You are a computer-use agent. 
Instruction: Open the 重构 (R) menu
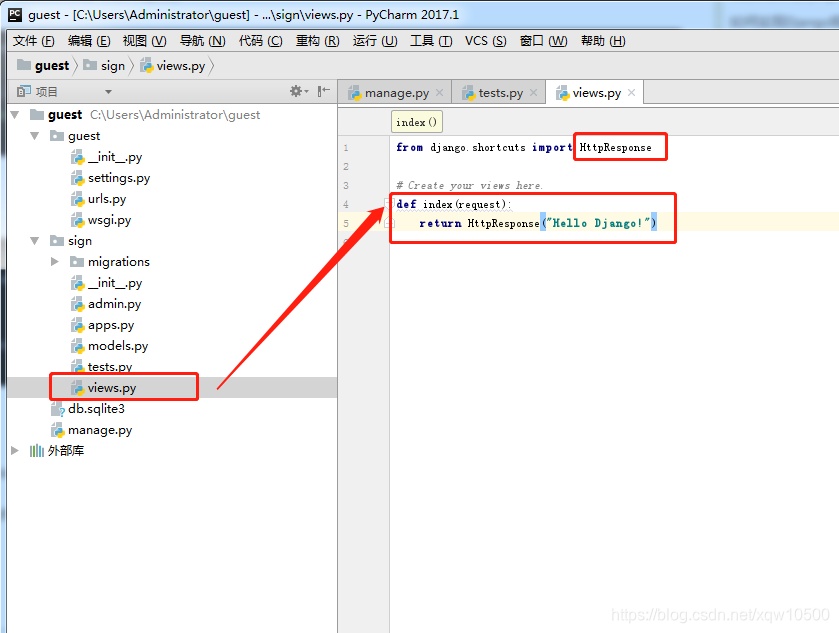(318, 41)
